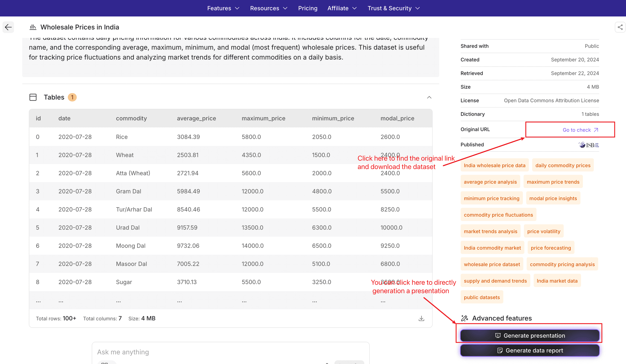Click the document icon in Generate data report
This screenshot has width=626, height=364.
[x=500, y=350]
